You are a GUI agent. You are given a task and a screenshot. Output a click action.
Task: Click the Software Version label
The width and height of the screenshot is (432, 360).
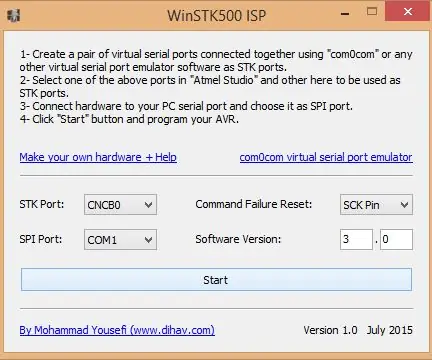[238, 239]
